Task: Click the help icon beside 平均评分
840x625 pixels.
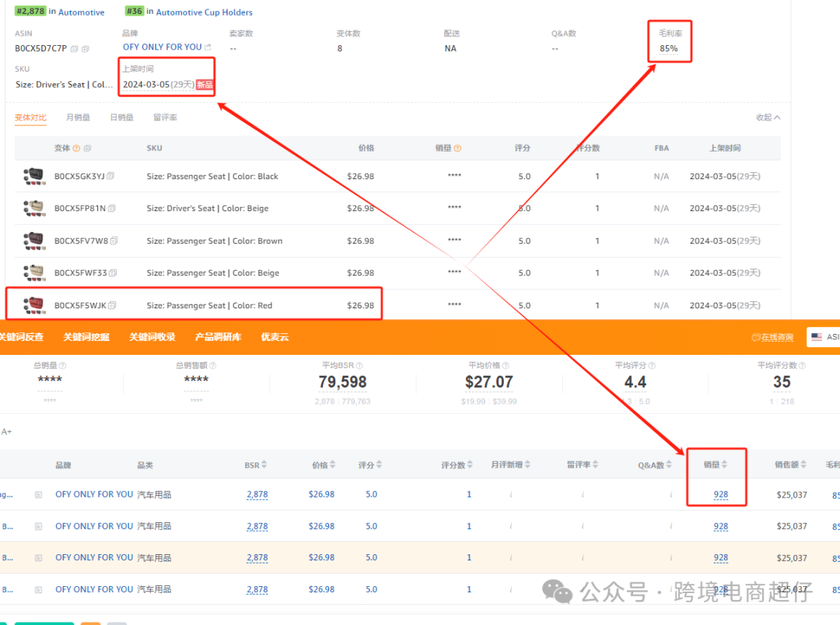Action: (652, 366)
